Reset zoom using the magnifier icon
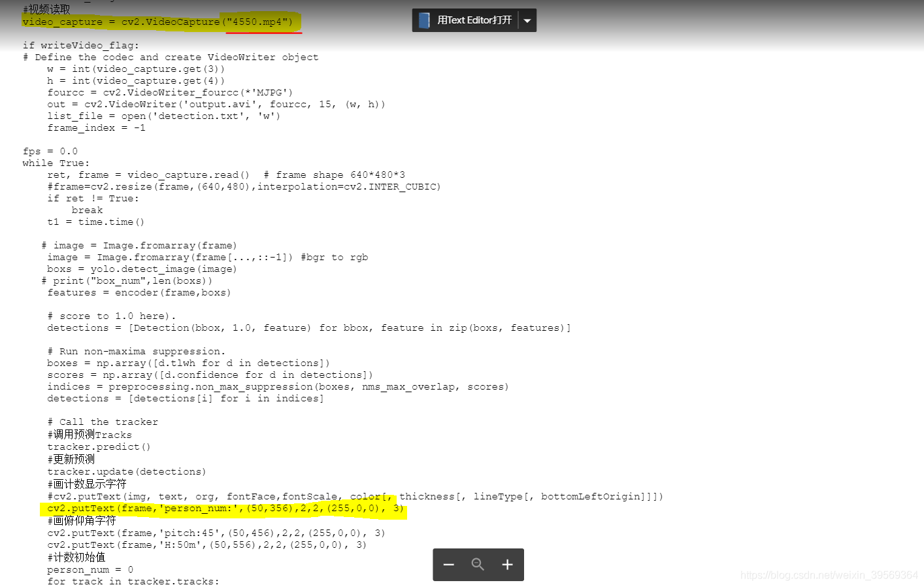 [x=478, y=565]
